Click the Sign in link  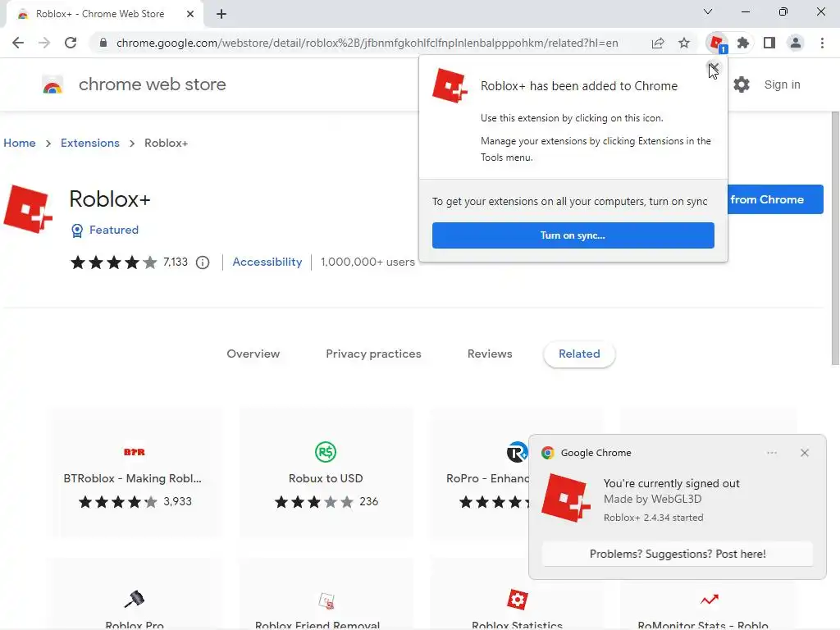pyautogui.click(x=782, y=84)
